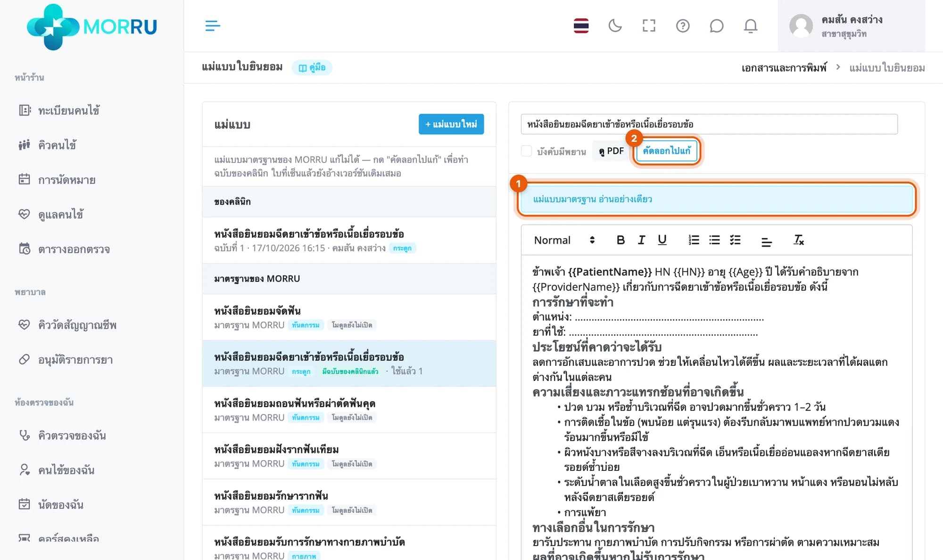
Task: Apply bold formatting in editor
Action: (x=620, y=240)
